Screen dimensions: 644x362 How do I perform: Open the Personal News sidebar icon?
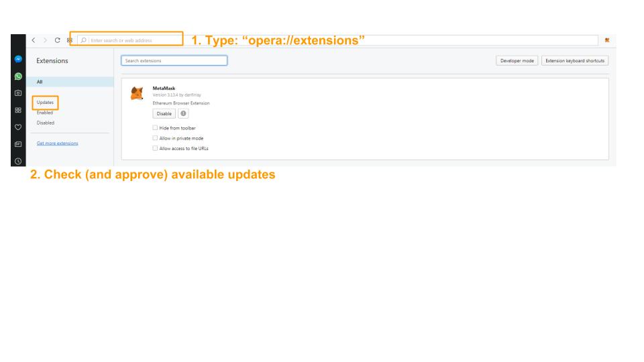[18, 144]
